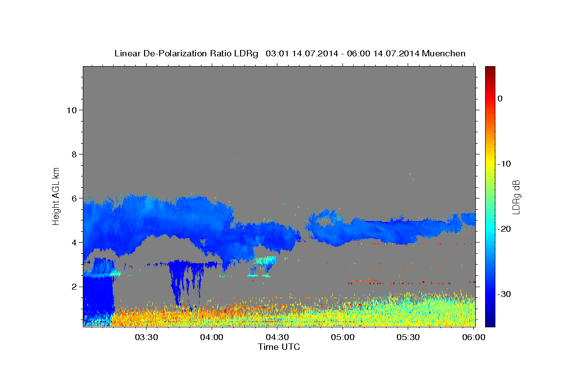Viewport: 588px width, 392px height.
Task: Click the 'Time UTC' axis label
Action: (279, 347)
